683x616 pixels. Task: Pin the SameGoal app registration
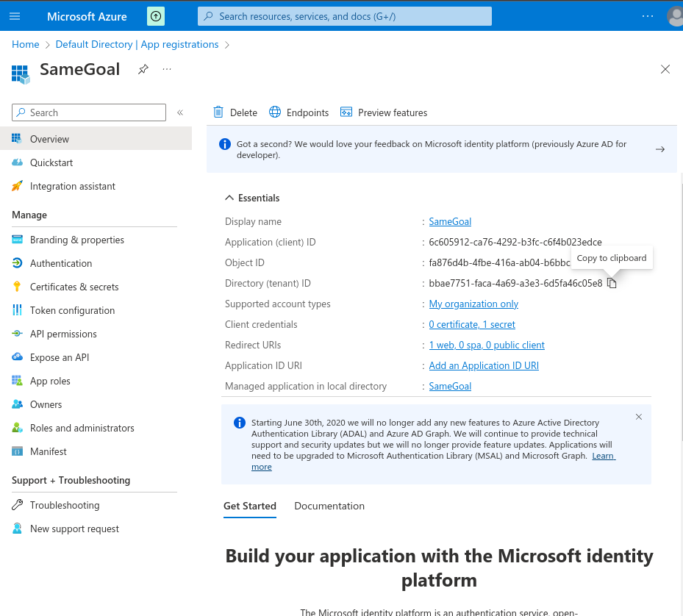143,69
